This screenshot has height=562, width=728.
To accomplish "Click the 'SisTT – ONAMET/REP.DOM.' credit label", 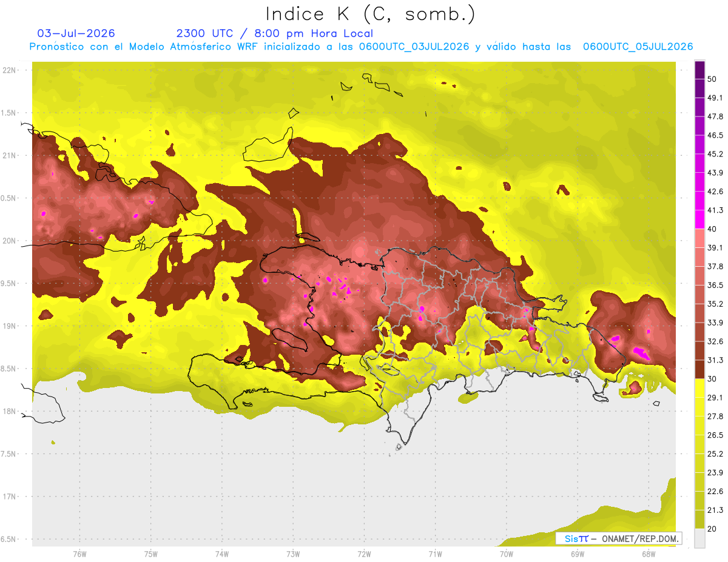I will 619,538.
